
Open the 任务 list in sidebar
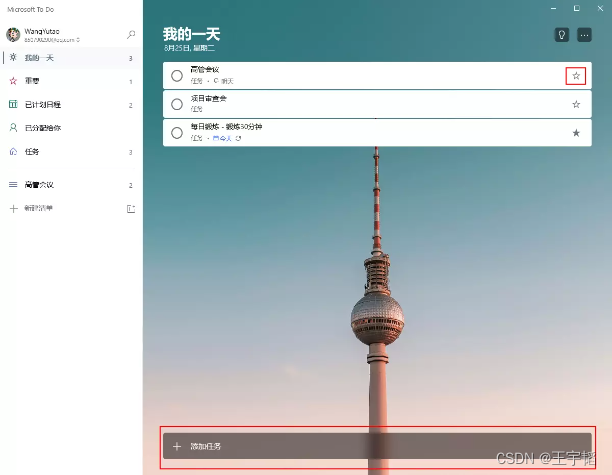click(71, 152)
